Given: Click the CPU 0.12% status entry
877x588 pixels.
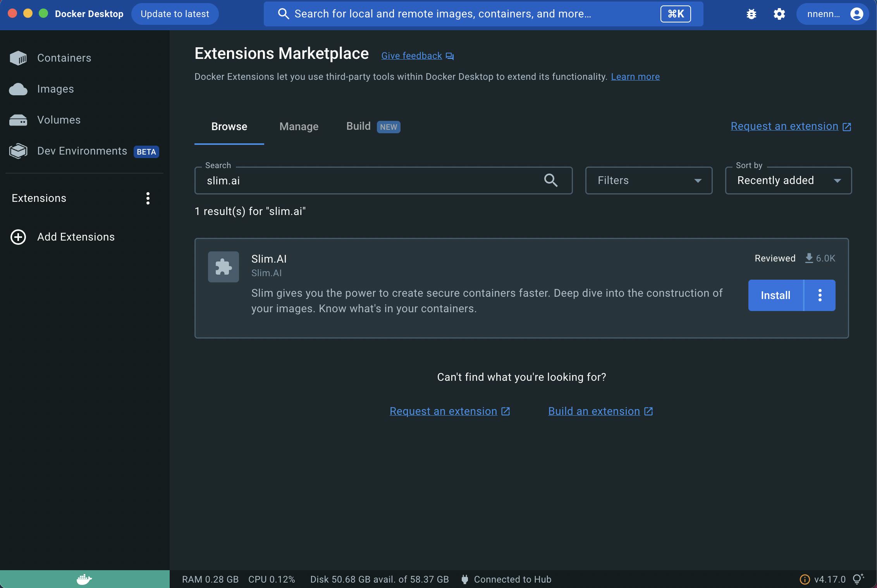Looking at the screenshot, I should pos(272,579).
